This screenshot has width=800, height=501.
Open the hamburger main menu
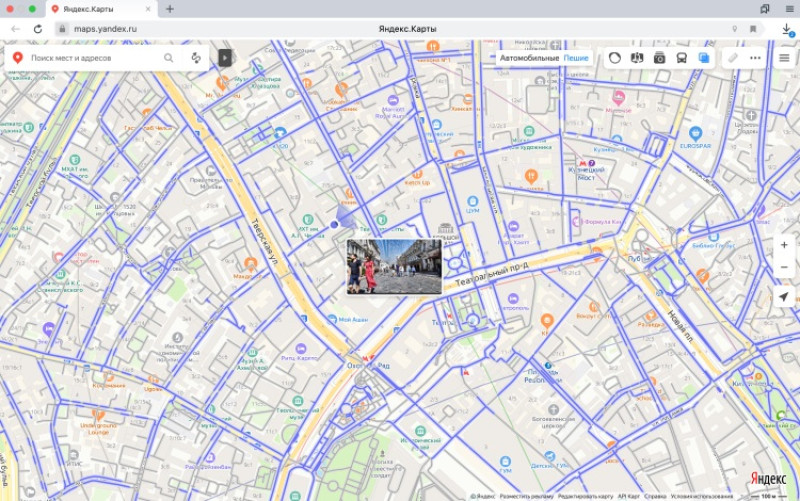click(x=784, y=58)
